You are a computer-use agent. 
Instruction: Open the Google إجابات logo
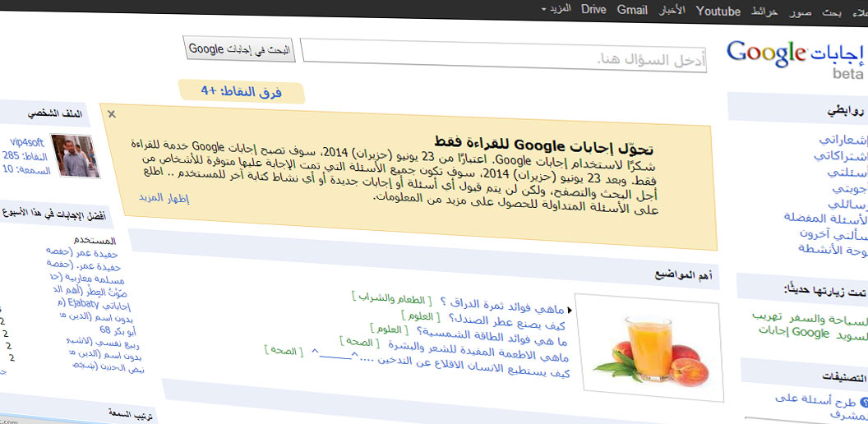(796, 55)
